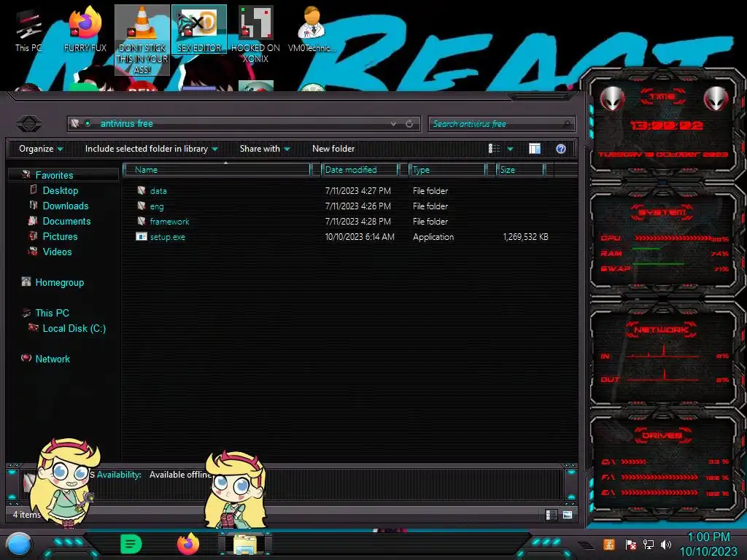The image size is (747, 560).
Task: Open the Action Center flag icon
Action: click(630, 544)
